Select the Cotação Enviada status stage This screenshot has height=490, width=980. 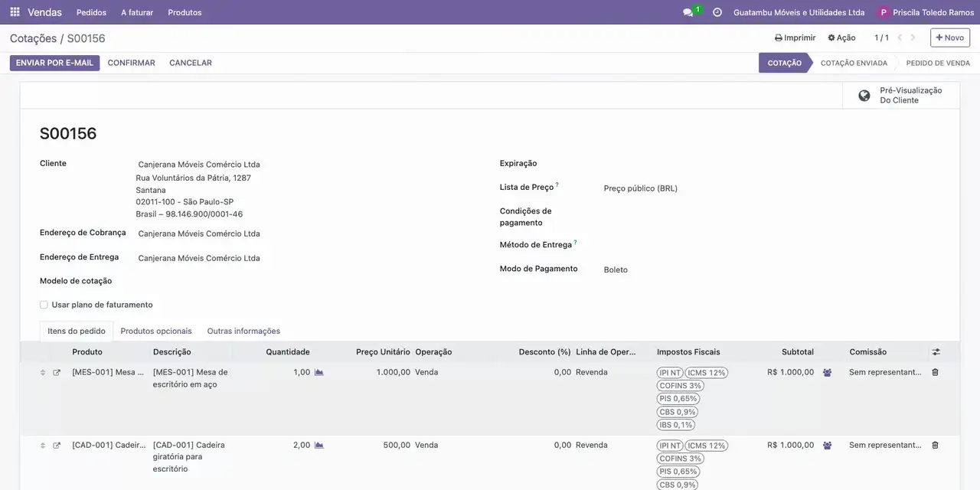click(x=854, y=63)
